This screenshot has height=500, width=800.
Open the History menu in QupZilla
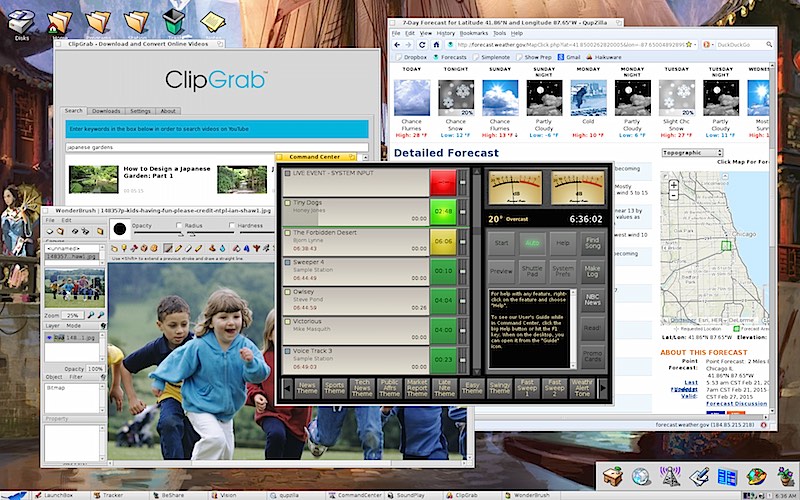(x=445, y=33)
